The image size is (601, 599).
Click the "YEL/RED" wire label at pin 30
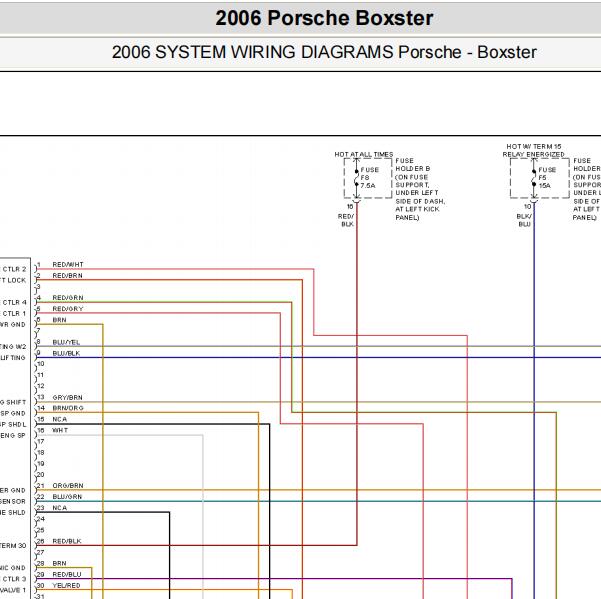pos(66,586)
